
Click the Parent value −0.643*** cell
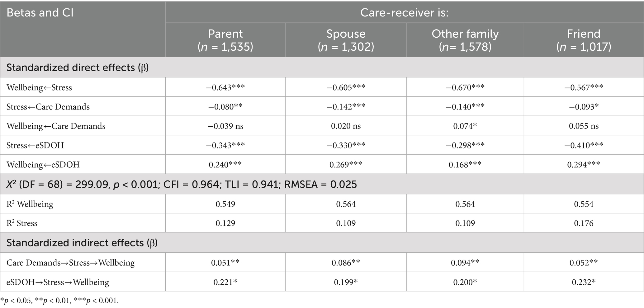(225, 87)
